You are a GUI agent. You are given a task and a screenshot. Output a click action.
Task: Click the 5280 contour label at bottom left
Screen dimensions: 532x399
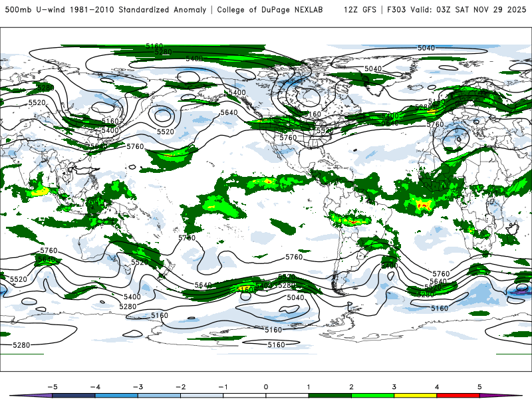point(21,345)
